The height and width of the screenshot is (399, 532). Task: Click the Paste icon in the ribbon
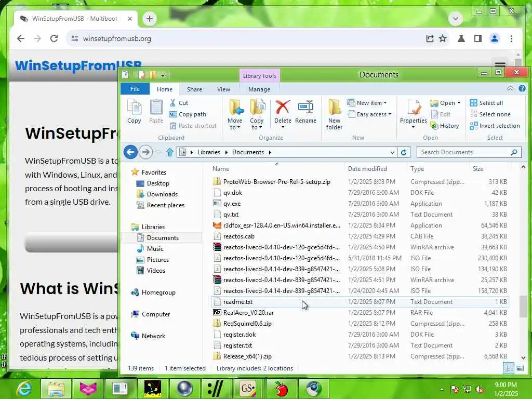156,111
